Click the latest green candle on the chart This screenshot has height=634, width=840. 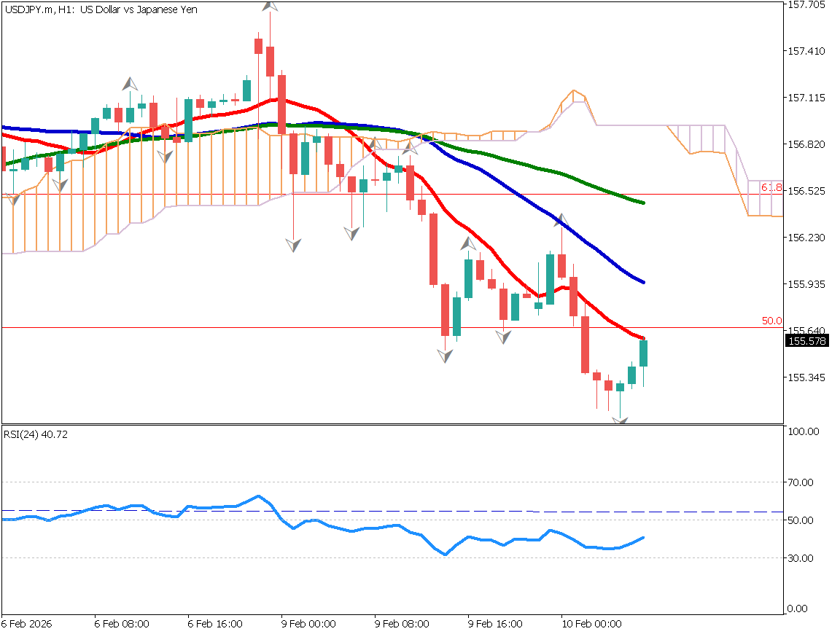(644, 353)
